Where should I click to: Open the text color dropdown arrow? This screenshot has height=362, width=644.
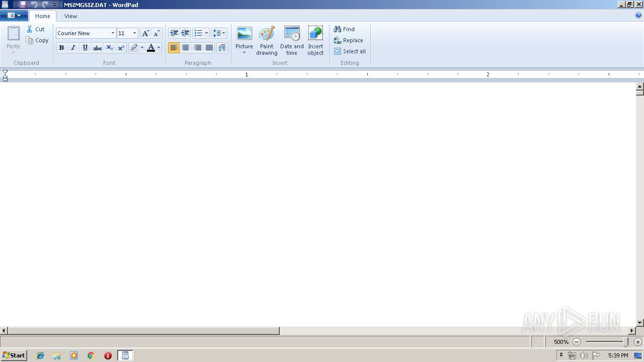[158, 48]
